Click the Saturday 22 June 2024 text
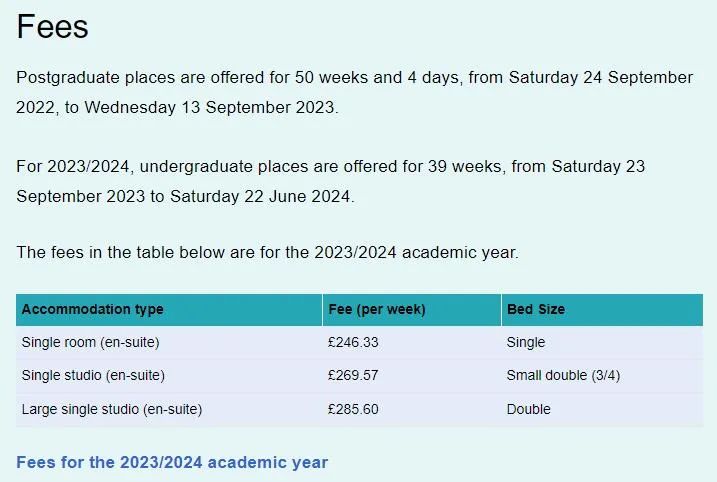This screenshot has width=717, height=482. (x=262, y=197)
